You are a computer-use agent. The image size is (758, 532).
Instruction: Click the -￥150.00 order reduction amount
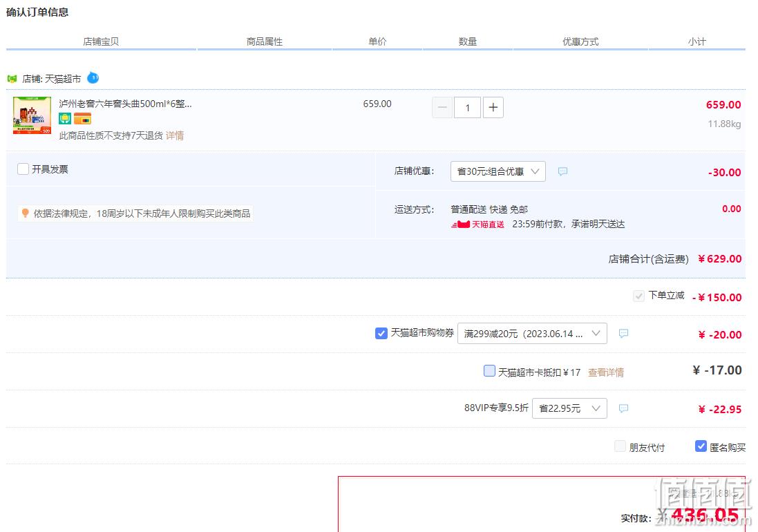(x=717, y=298)
